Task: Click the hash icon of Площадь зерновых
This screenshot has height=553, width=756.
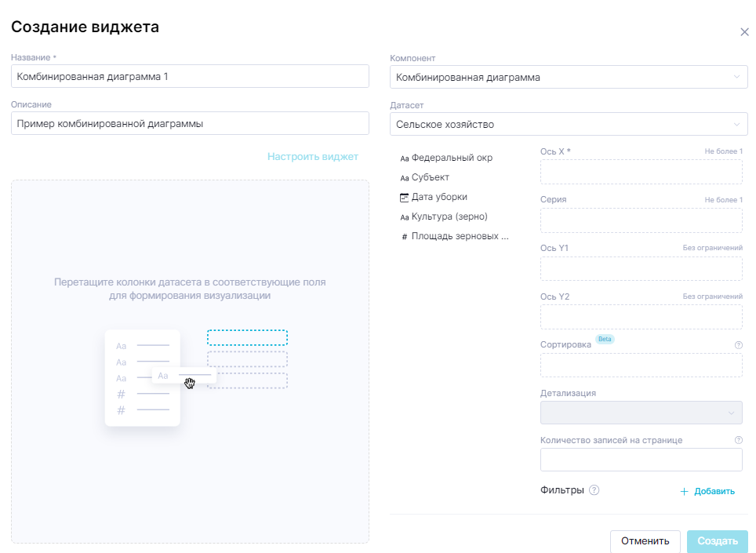Action: (405, 237)
